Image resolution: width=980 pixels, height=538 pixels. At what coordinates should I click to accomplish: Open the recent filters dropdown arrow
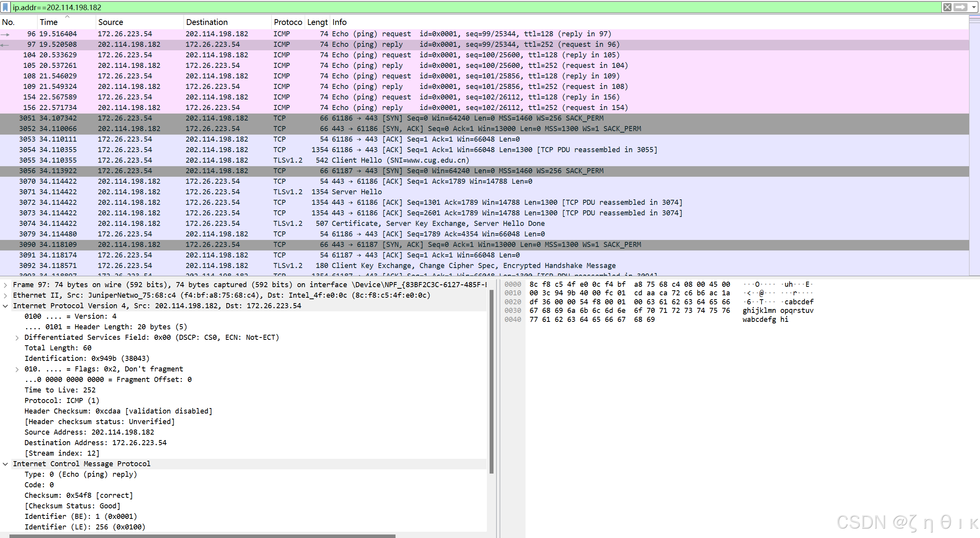tap(974, 7)
